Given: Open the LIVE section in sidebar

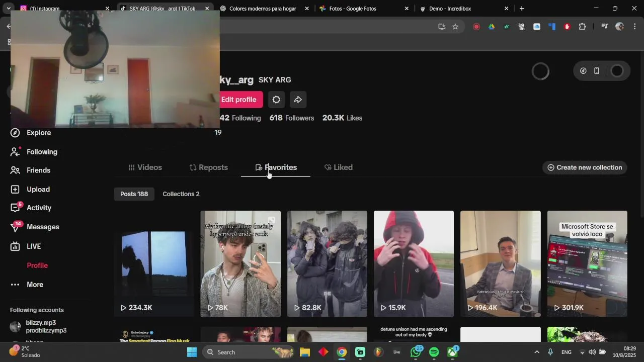Looking at the screenshot, I should 26,246.
